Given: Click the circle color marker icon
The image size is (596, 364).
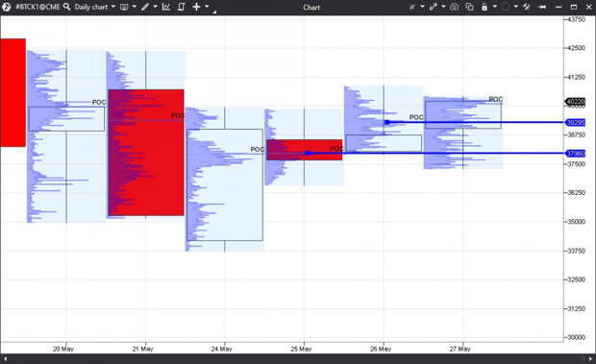Looking at the screenshot, I should [x=505, y=7].
